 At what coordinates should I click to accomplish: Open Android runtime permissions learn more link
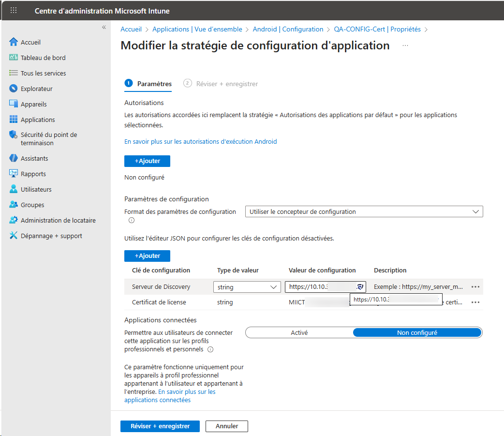[x=200, y=142]
